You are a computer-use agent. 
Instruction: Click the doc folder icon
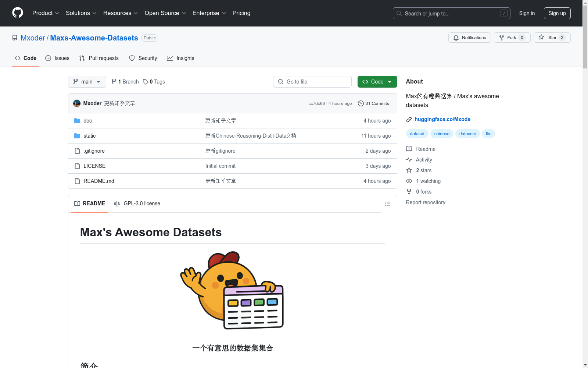point(77,121)
